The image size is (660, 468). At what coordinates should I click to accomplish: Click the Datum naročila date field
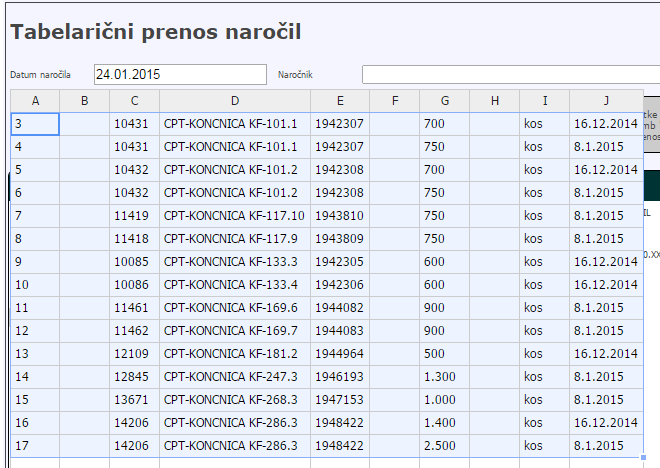pyautogui.click(x=180, y=75)
